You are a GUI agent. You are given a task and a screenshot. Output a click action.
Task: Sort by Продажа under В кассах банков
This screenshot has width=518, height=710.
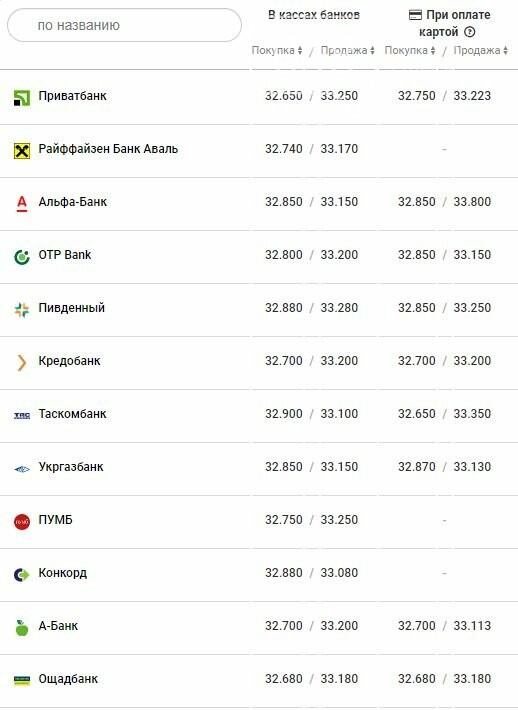(347, 50)
